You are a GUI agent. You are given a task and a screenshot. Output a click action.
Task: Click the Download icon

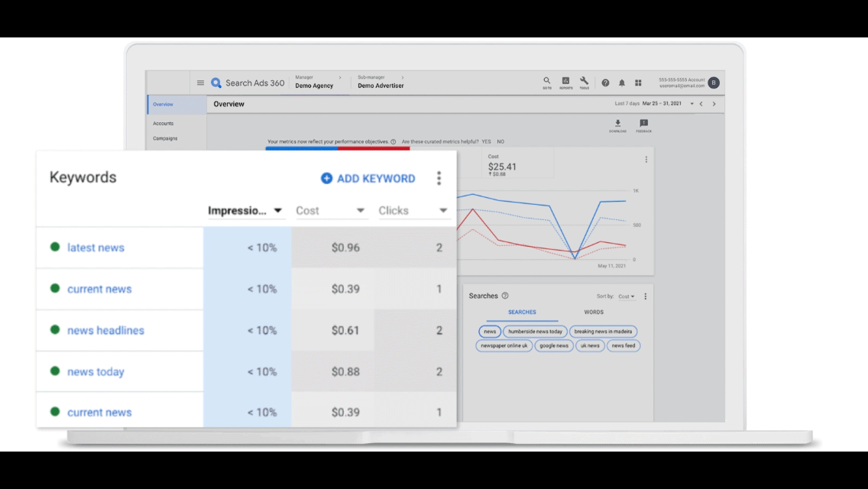click(617, 124)
